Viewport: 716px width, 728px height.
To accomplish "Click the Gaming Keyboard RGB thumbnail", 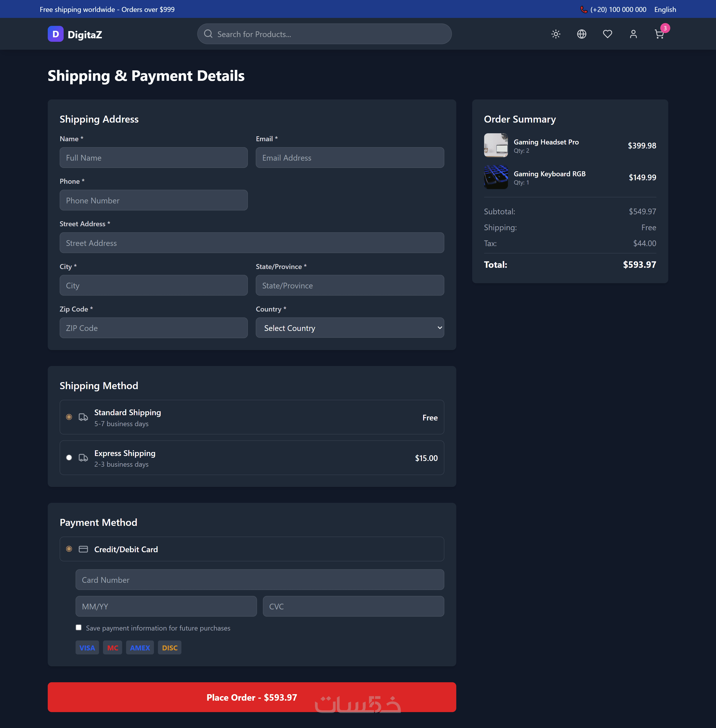I will [x=496, y=177].
